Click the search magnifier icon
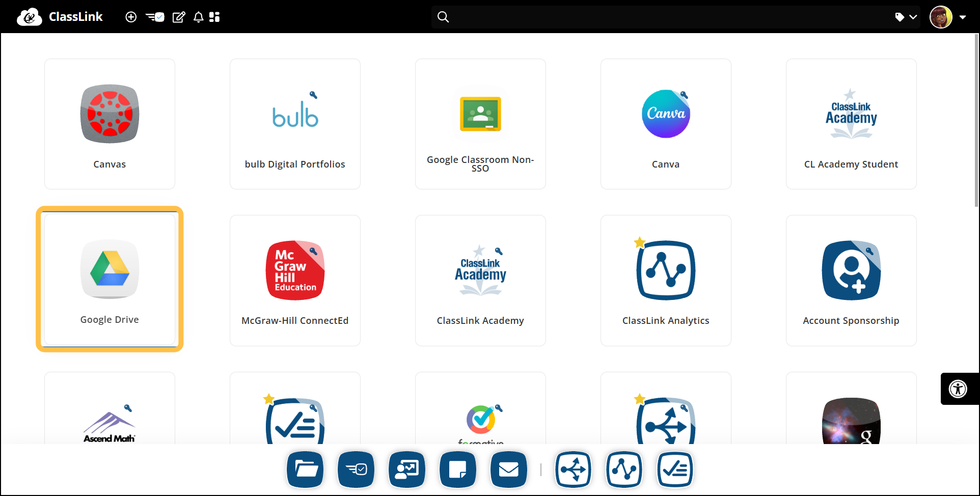 coord(443,17)
